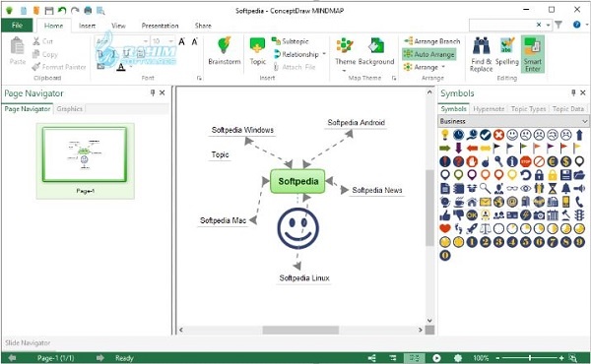591x364 pixels.
Task: Run the Spelling check
Action: [x=507, y=51]
